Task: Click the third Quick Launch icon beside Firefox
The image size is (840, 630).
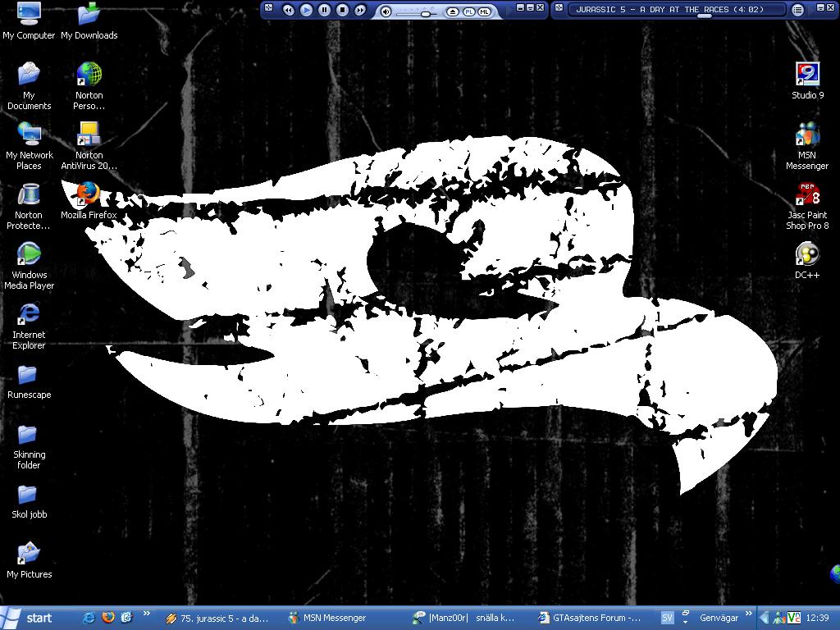Action: pyautogui.click(x=126, y=618)
